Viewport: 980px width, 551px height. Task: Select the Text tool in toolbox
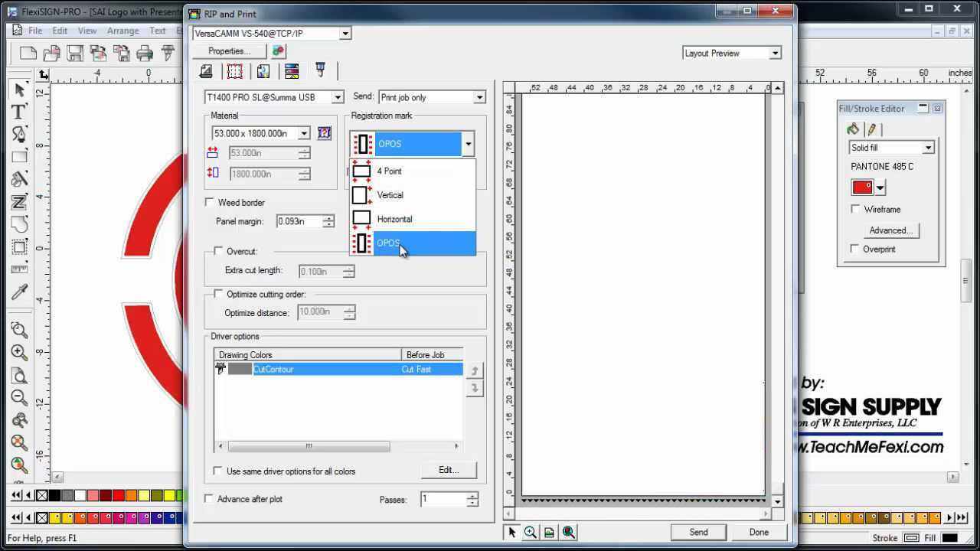point(19,112)
